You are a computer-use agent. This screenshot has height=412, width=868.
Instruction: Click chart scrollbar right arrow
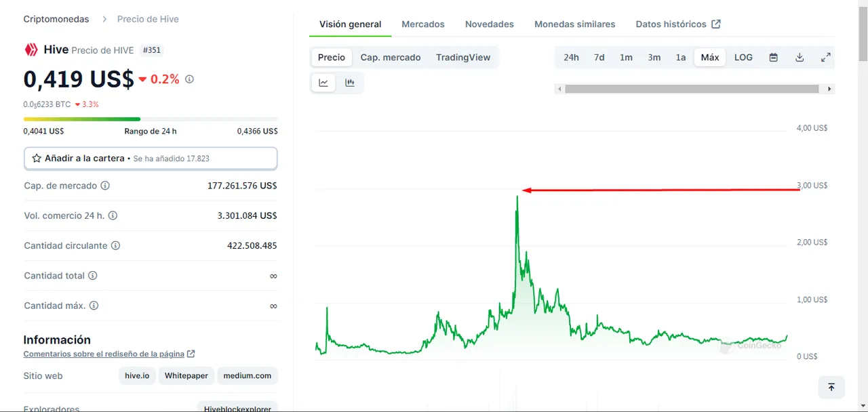tap(829, 89)
